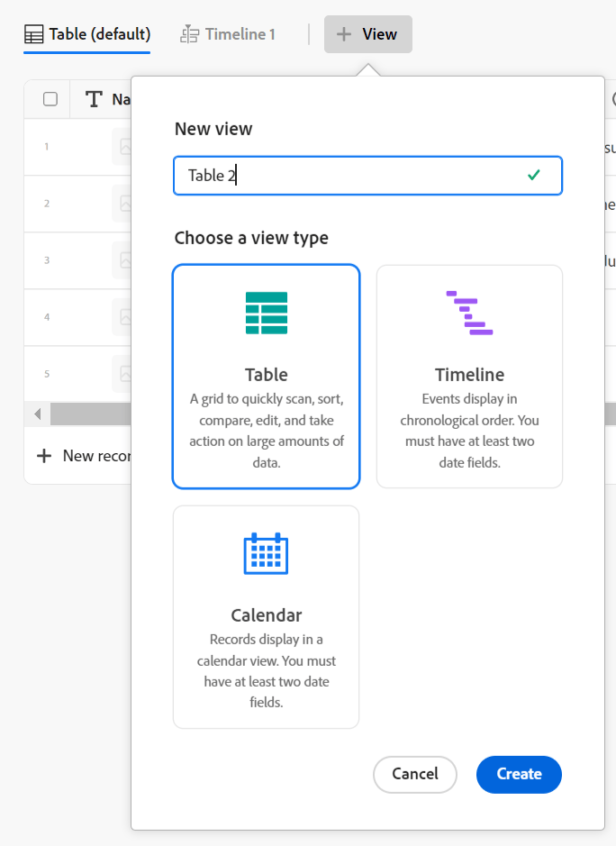Image resolution: width=616 pixels, height=846 pixels.
Task: Click the plus icon beside View
Action: pyautogui.click(x=343, y=34)
